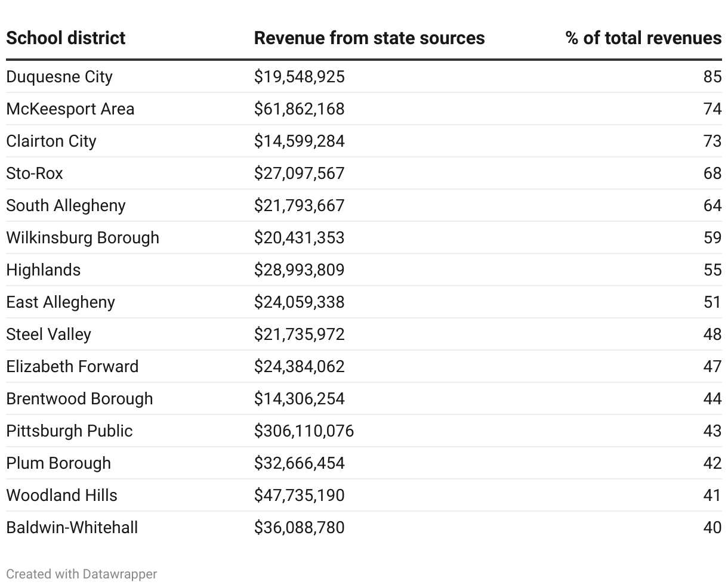
Task: Select the Plum Borough district name
Action: [58, 463]
